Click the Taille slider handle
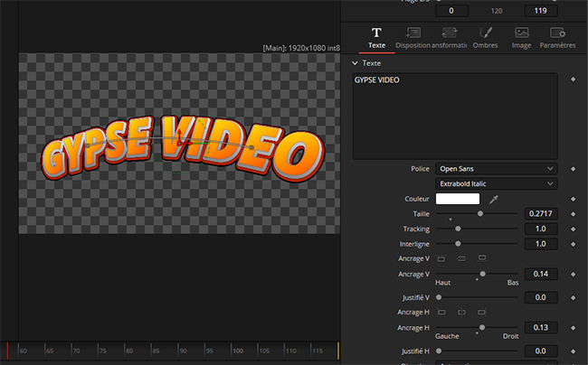 (x=480, y=214)
